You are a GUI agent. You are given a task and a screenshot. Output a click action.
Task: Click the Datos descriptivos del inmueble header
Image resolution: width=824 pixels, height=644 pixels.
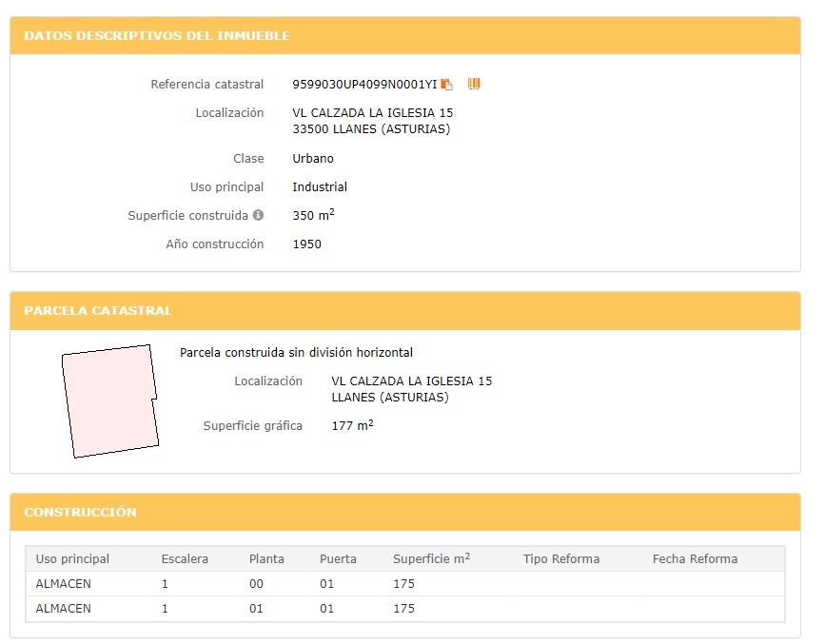click(405, 36)
